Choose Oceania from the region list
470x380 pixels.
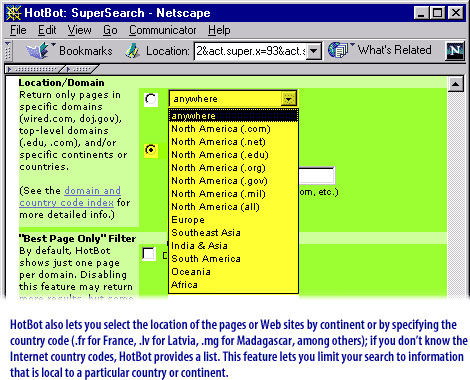(x=233, y=272)
